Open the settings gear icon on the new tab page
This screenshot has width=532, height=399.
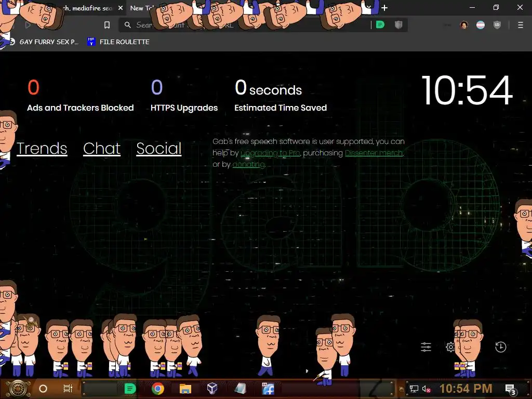click(x=450, y=347)
